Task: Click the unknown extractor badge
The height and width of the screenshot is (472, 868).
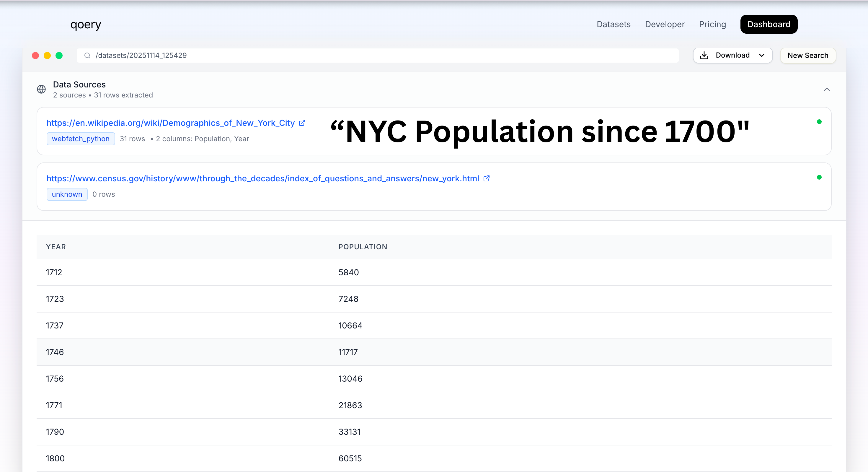Action: point(67,194)
